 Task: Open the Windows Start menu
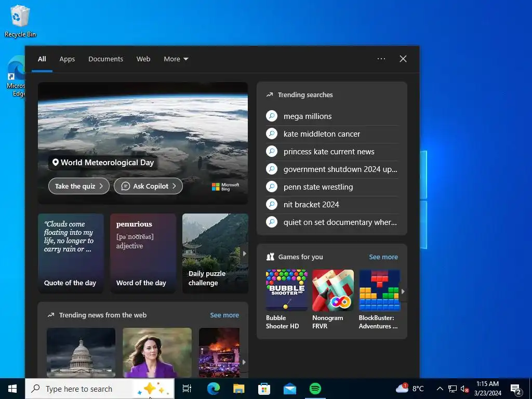point(12,389)
